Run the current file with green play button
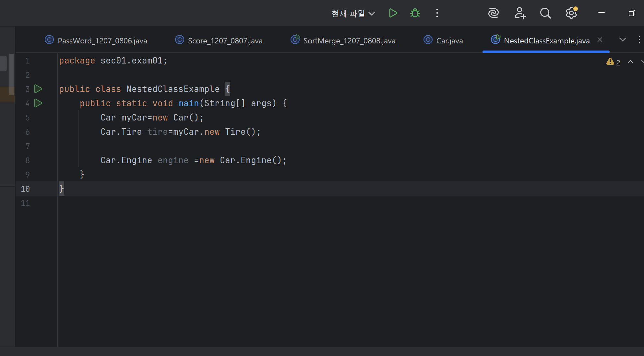 click(x=393, y=13)
